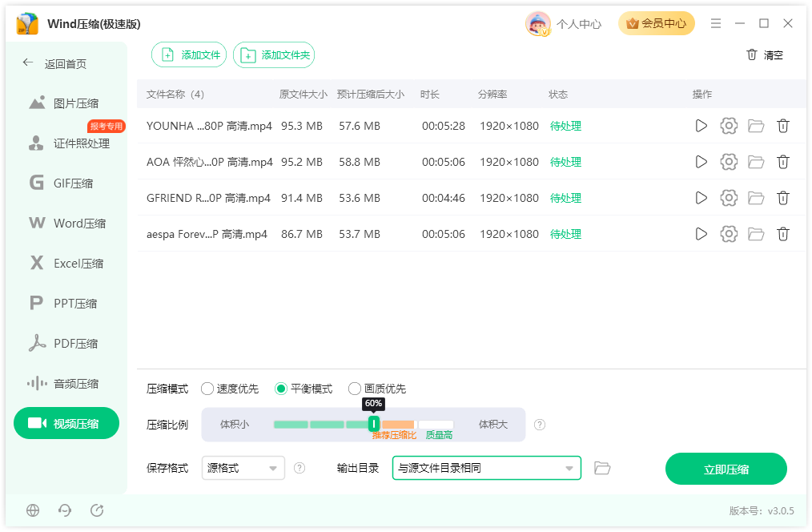Open language globe icon at bottom
This screenshot has height=532, width=812.
tap(33, 510)
